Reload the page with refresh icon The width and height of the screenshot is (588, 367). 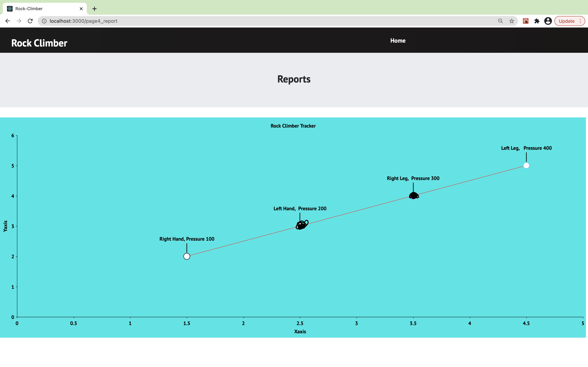click(x=30, y=21)
